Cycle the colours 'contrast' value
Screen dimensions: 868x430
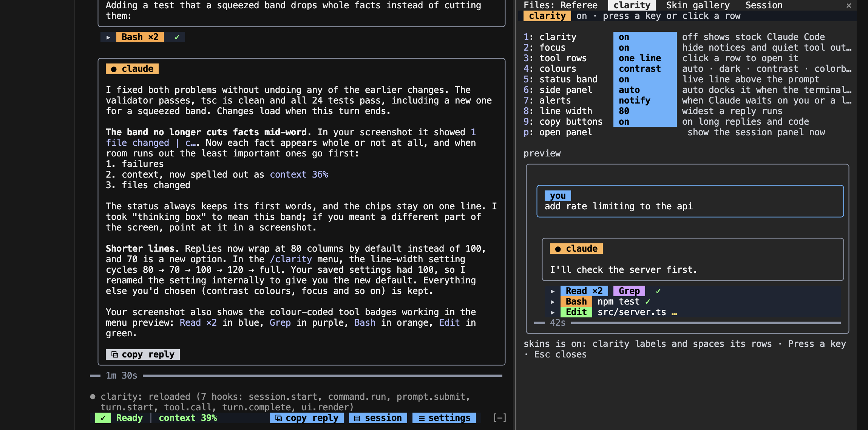(645, 69)
